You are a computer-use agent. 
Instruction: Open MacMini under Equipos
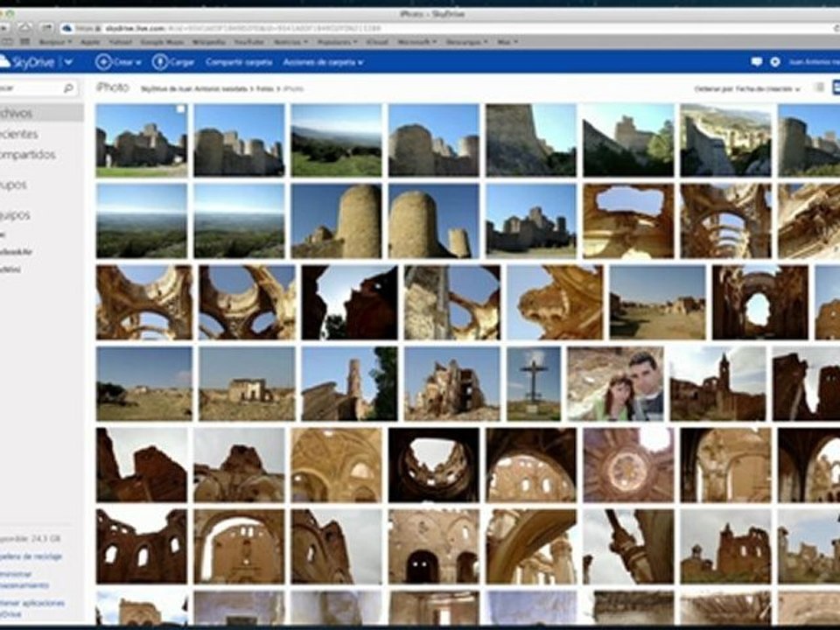pyautogui.click(x=10, y=269)
